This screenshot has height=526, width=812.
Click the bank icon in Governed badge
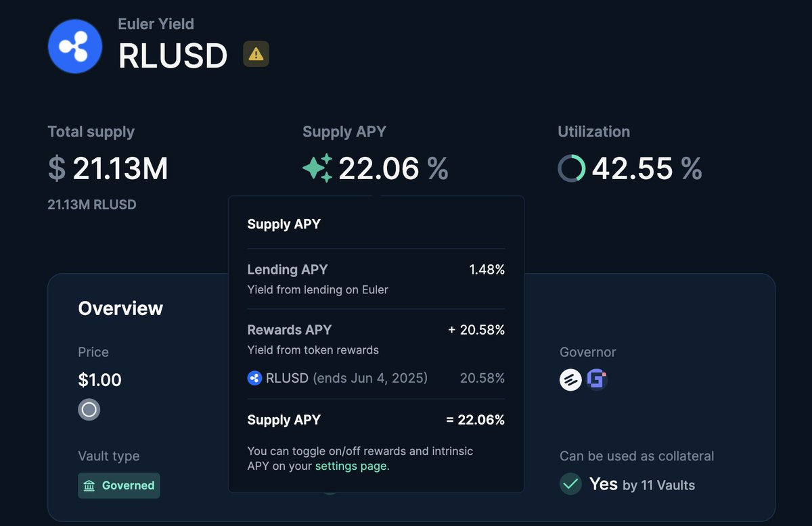click(x=89, y=485)
